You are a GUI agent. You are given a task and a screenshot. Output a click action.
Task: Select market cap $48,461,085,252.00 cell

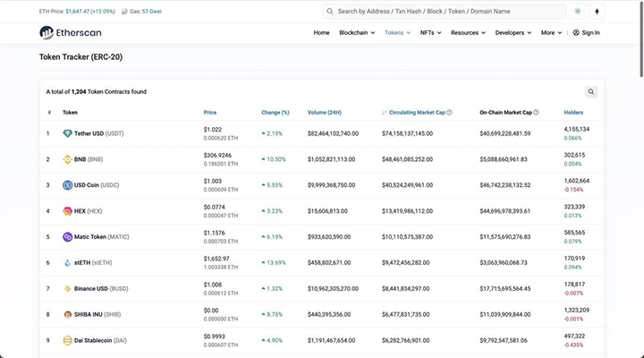(x=408, y=159)
